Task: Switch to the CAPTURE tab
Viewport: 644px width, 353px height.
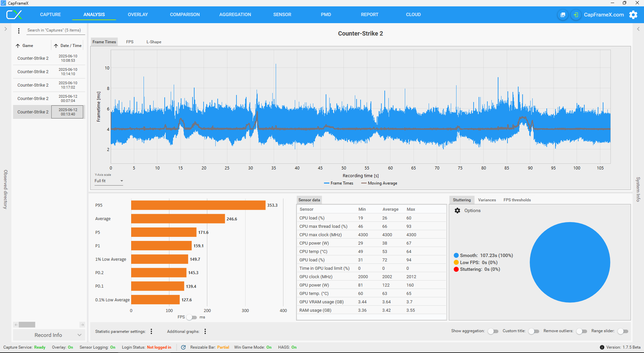Action: [50, 14]
